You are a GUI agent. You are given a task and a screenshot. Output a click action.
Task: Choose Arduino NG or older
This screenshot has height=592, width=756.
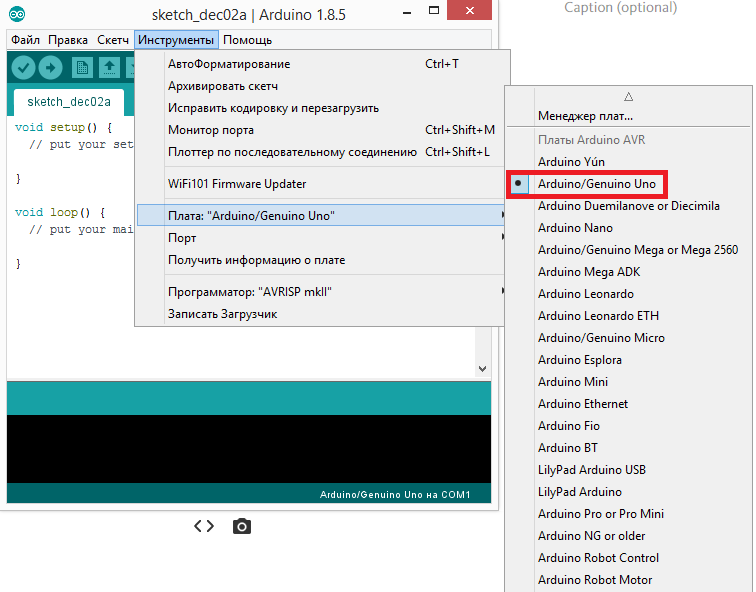coord(629,536)
